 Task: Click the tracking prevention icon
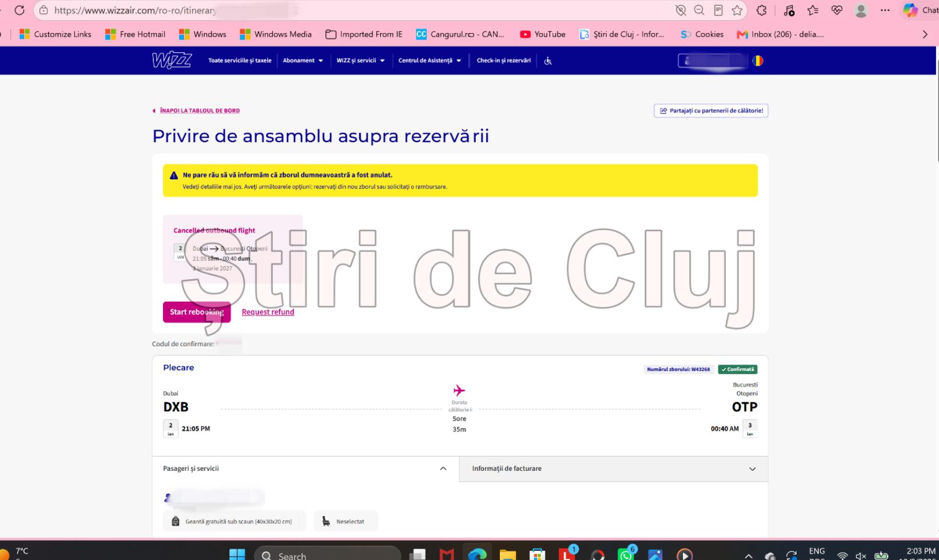[680, 10]
